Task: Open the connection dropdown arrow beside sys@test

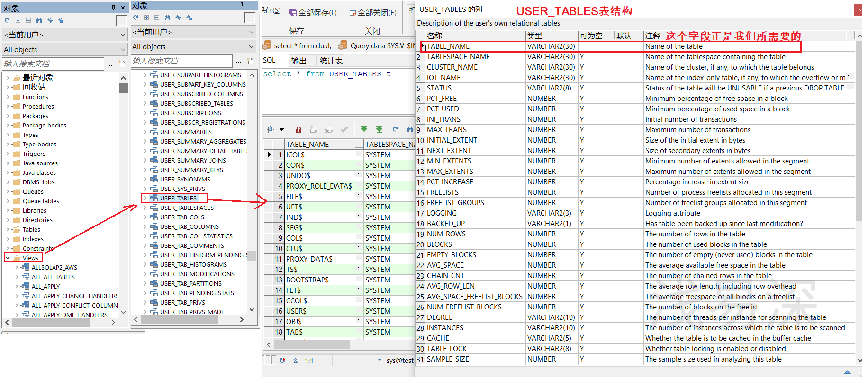Action: click(380, 360)
